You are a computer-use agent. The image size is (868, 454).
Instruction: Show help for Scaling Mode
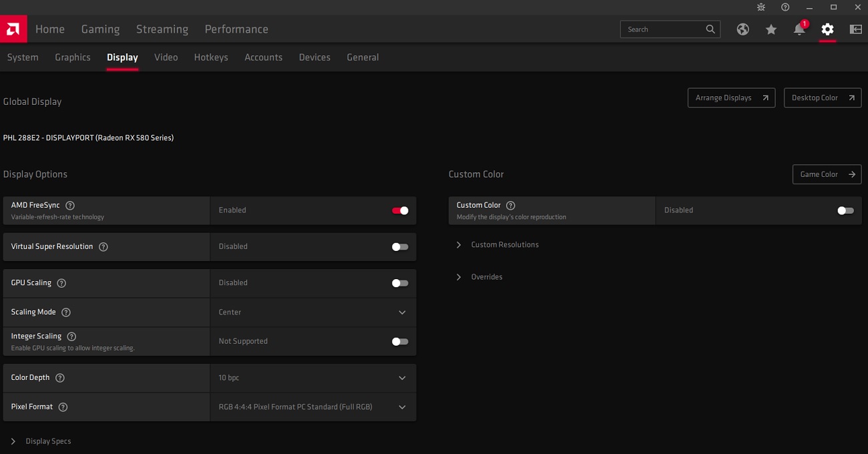point(66,312)
